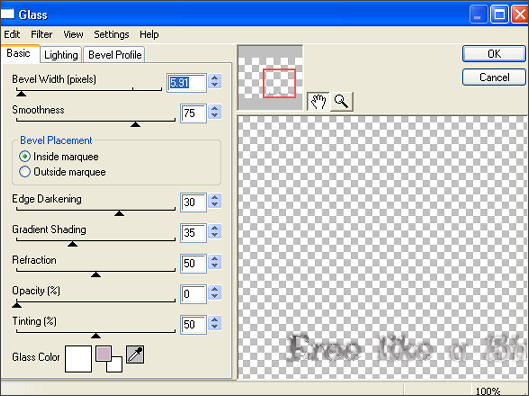
Task: Minimize the Glass window
Action: [478, 15]
